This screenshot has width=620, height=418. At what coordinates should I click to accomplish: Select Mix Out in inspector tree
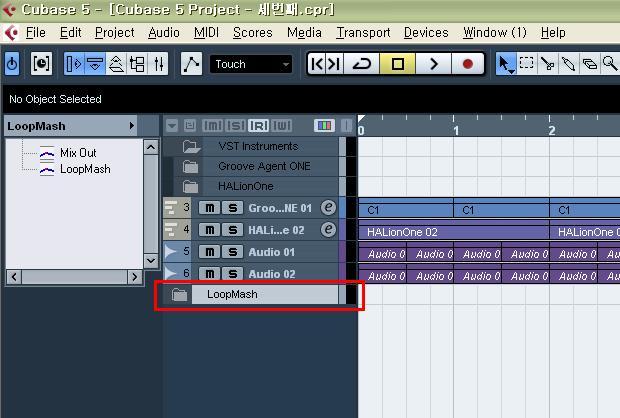[x=78, y=153]
